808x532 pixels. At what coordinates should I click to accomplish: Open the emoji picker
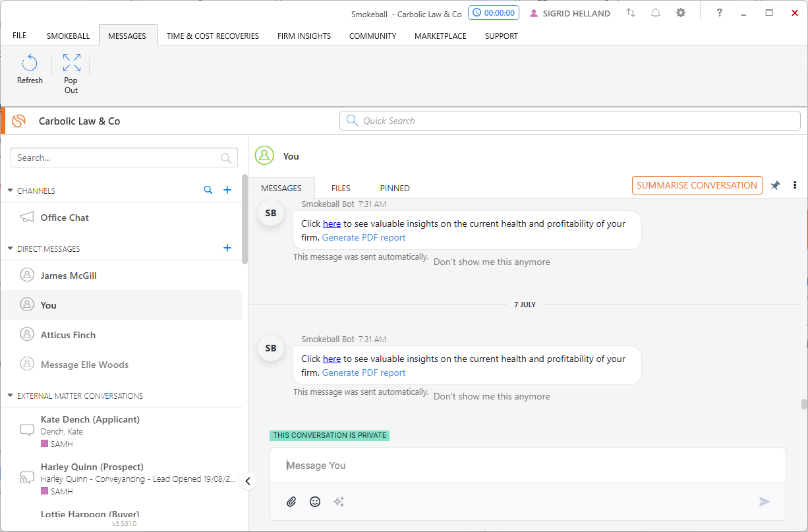(315, 502)
